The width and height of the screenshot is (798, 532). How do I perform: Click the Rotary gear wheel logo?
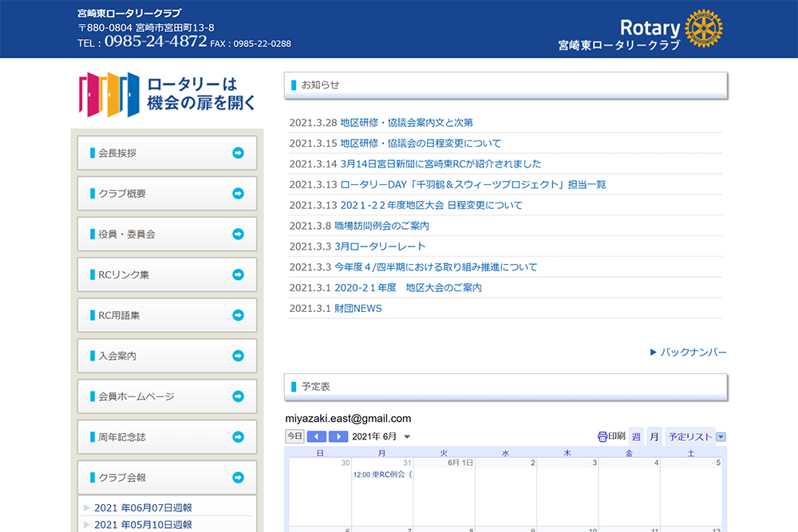pos(703,29)
